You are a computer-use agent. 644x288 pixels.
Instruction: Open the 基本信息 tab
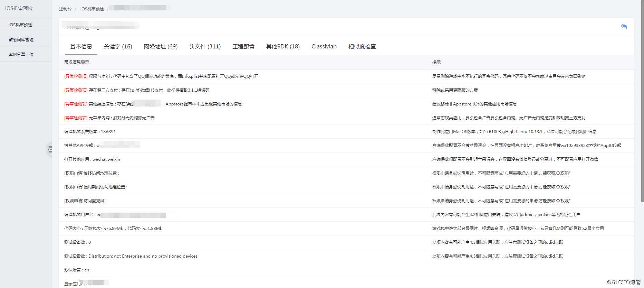[81, 46]
